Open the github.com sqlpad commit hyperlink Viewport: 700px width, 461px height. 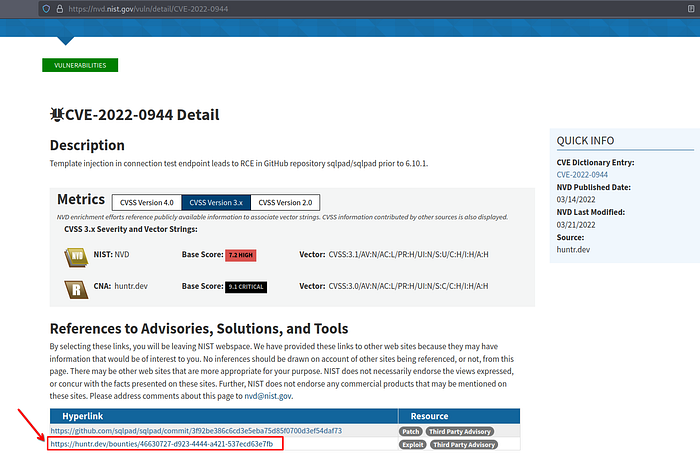coord(196,431)
